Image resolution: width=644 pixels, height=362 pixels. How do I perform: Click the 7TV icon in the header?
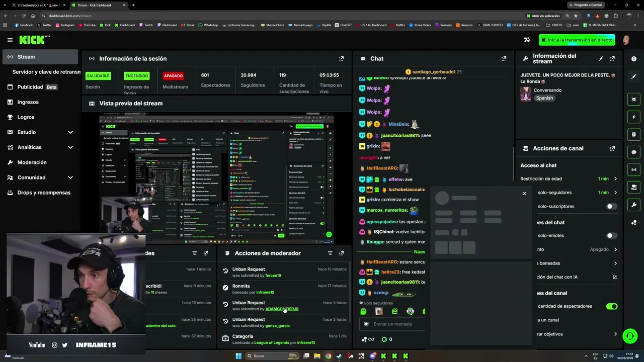tap(527, 40)
